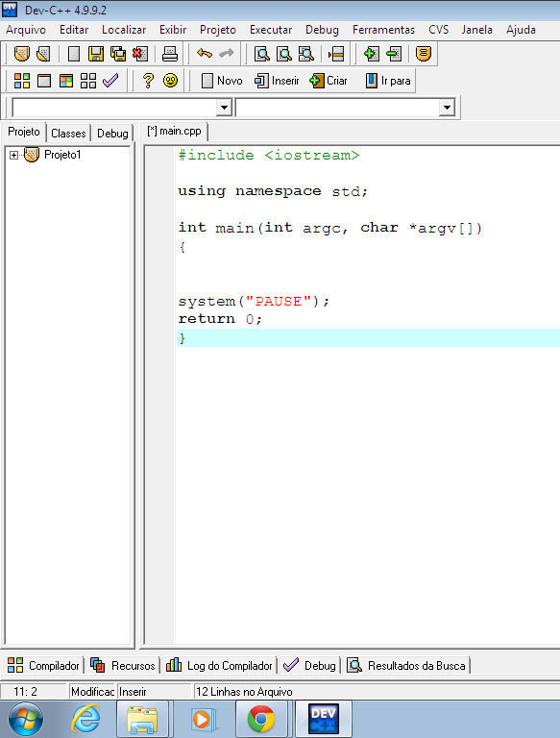Viewport: 560px width, 738px height.
Task: Click the '#include <iostream>' code line
Action: click(269, 156)
